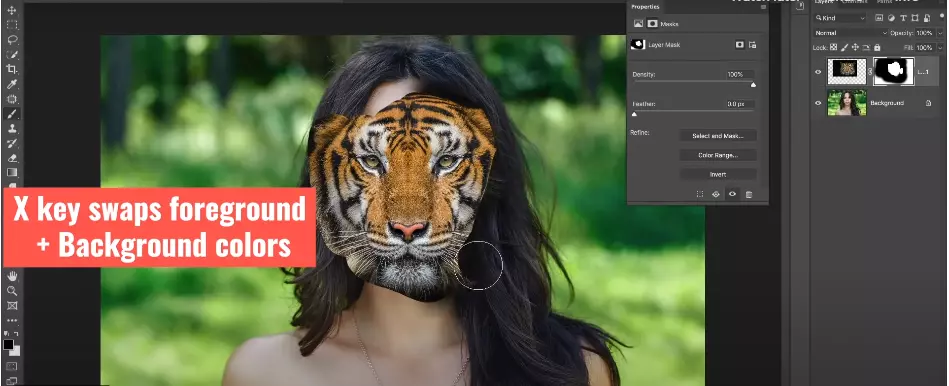
Task: Select the Rectangular Marquee tool
Action: [x=11, y=25]
